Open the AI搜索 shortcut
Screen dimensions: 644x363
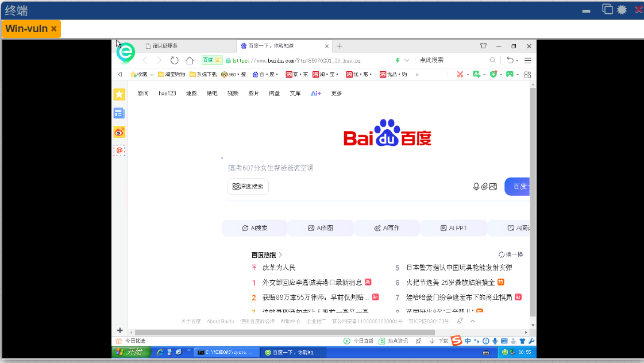coord(254,228)
